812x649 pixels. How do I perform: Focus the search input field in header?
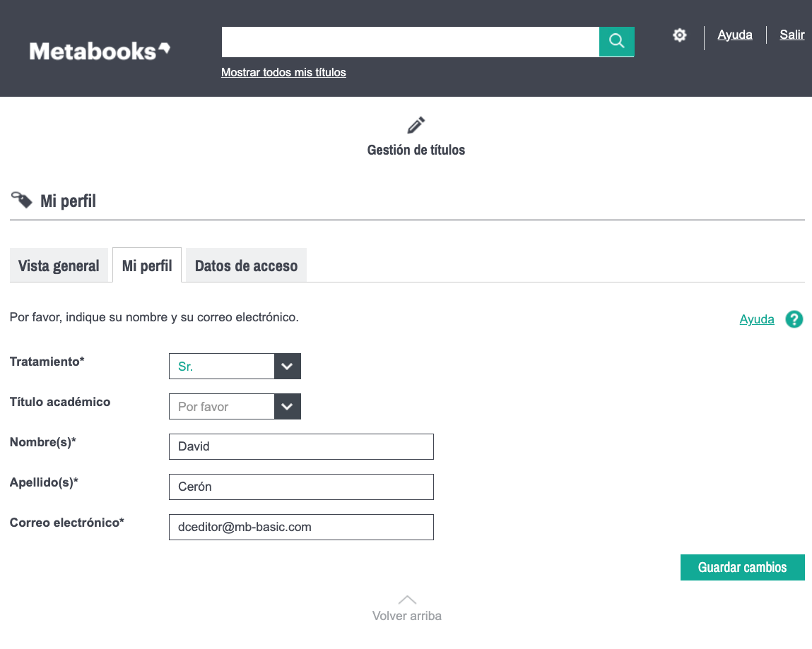coord(410,42)
